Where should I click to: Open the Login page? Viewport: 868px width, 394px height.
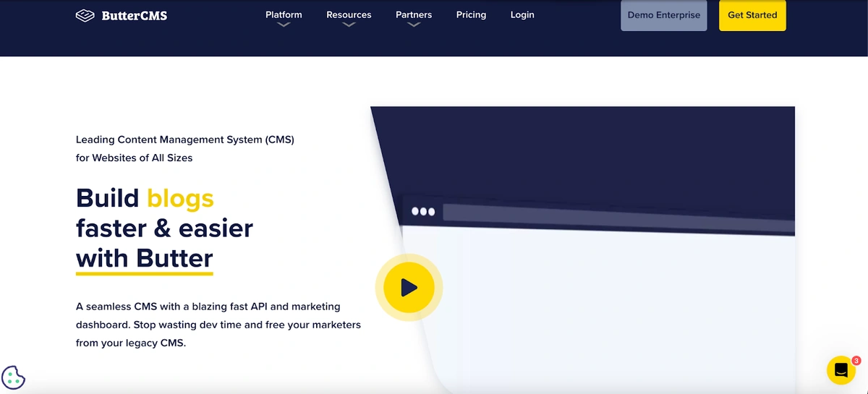pyautogui.click(x=522, y=14)
